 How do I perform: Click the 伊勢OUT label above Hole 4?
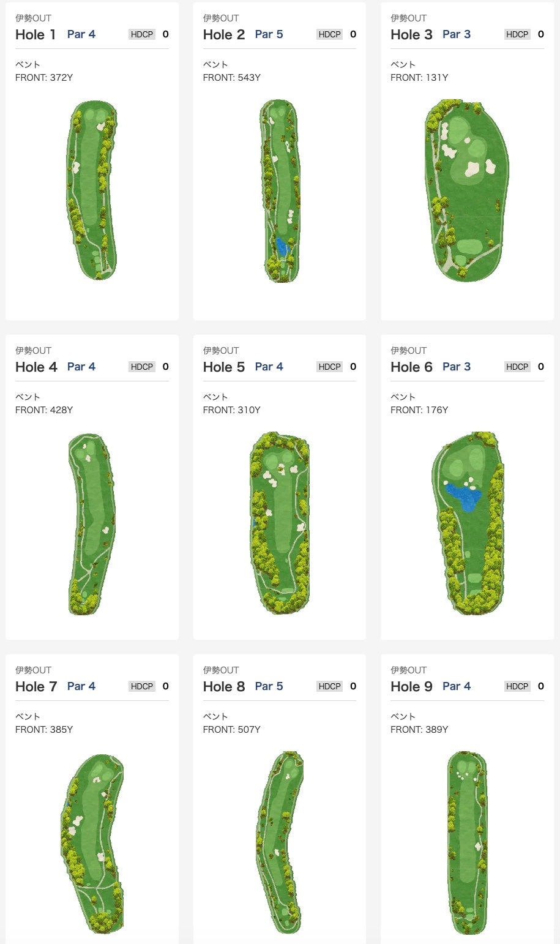[x=33, y=351]
